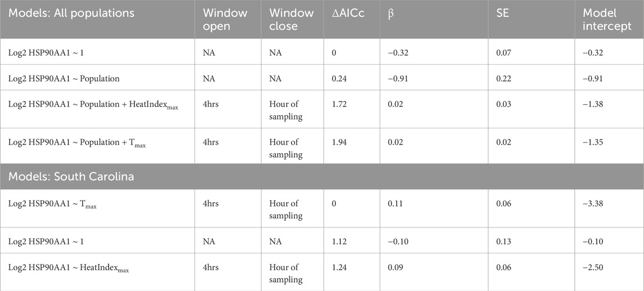
Task: Select the 'Model intercept' column header
Action: (x=610, y=19)
